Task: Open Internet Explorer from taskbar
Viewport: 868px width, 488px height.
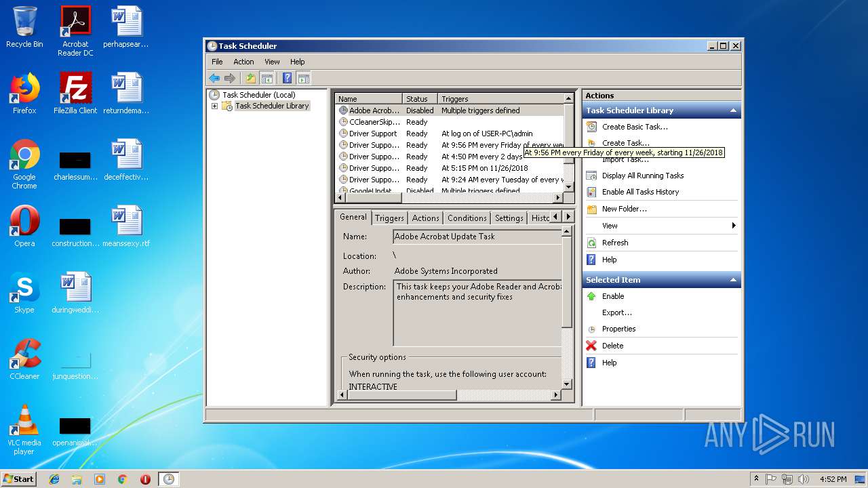Action: coord(54,479)
